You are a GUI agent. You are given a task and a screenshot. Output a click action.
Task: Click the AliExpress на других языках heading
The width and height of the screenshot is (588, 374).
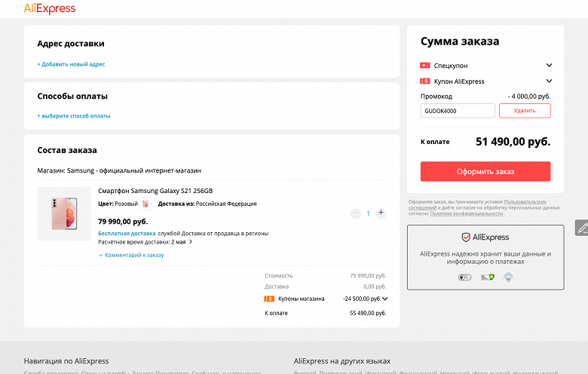[342, 361]
